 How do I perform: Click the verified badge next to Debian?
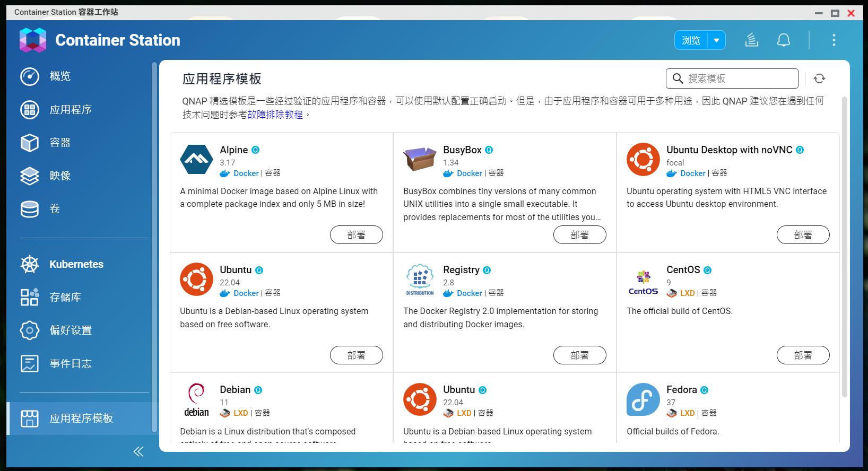point(258,390)
